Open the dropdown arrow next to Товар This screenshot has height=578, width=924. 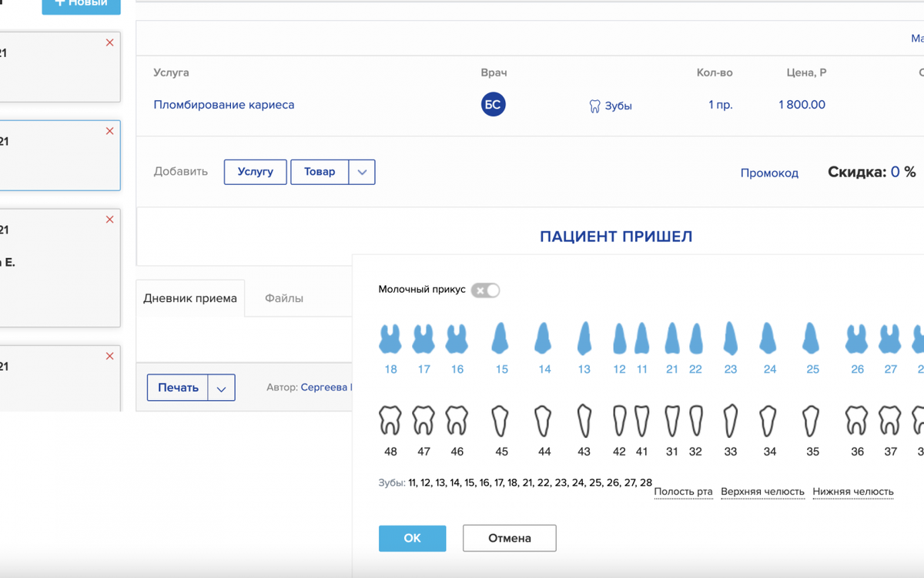click(x=362, y=172)
